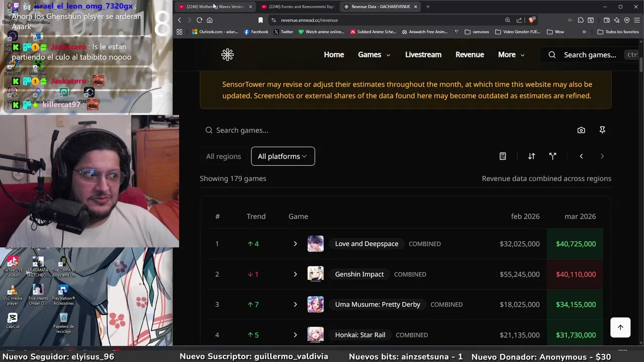
Task: Expand the Games nav dropdown
Action: [374, 55]
